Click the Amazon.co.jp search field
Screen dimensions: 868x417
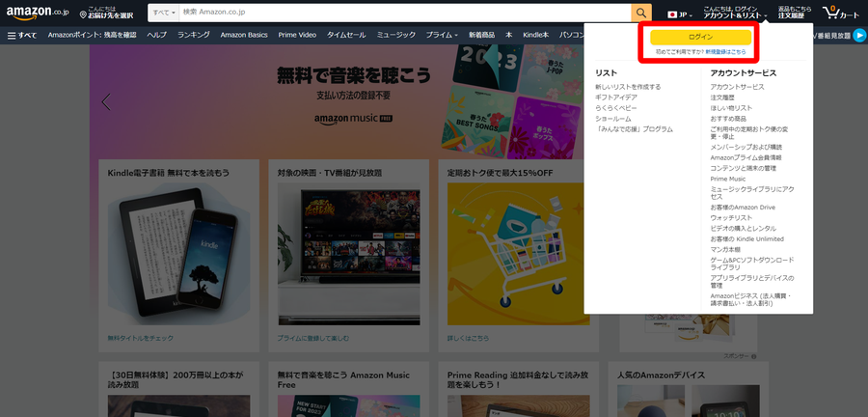pyautogui.click(x=405, y=13)
